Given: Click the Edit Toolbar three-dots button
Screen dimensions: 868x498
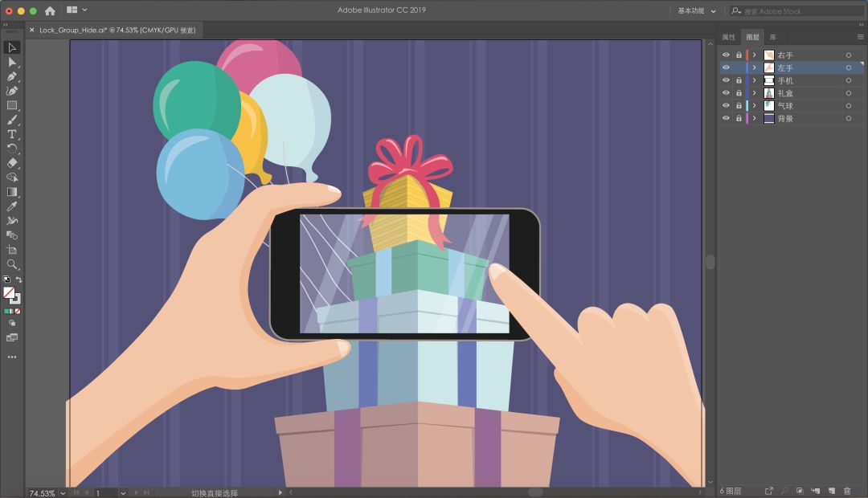Looking at the screenshot, I should coord(12,357).
